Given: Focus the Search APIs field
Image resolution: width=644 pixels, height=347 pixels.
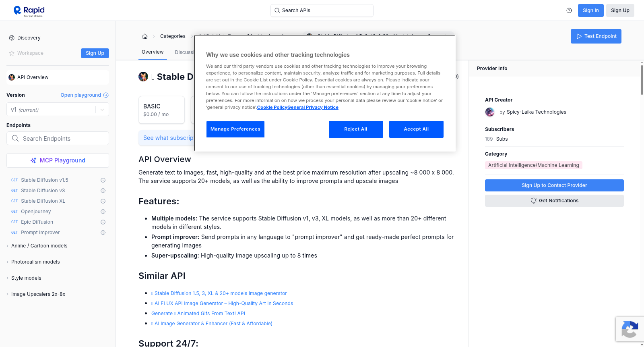Looking at the screenshot, I should pyautogui.click(x=322, y=10).
